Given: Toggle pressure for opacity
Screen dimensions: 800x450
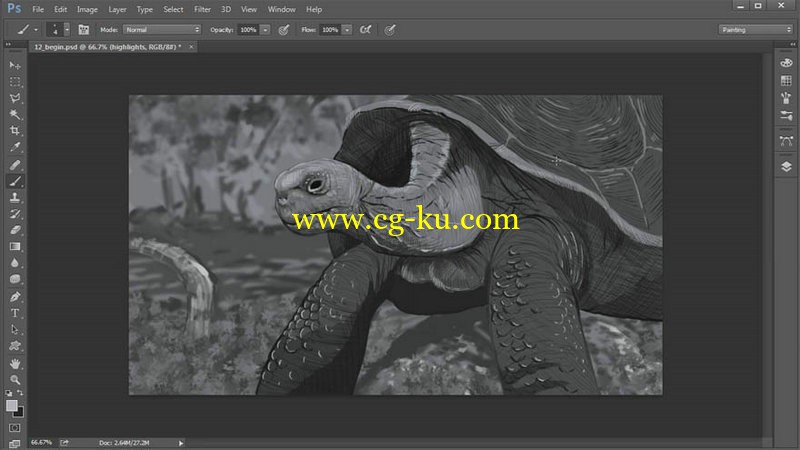Looking at the screenshot, I should [x=284, y=30].
